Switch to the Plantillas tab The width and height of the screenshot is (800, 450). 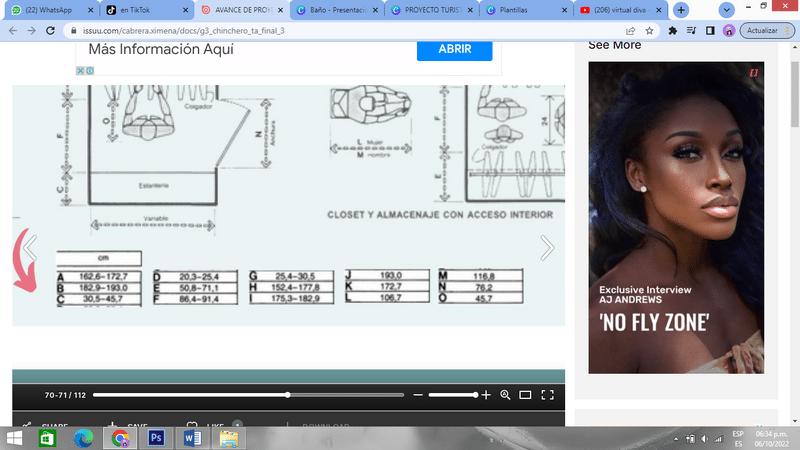[527, 10]
